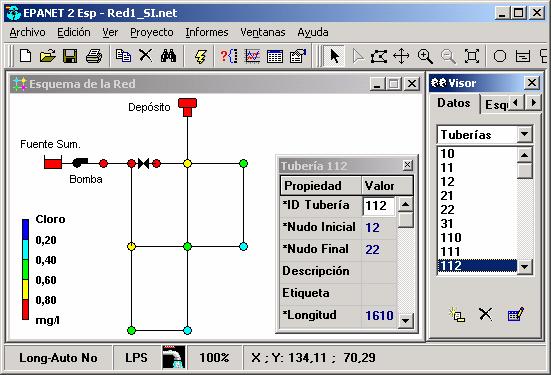Click the Print icon
Screen dimensions: 551x375
point(93,56)
